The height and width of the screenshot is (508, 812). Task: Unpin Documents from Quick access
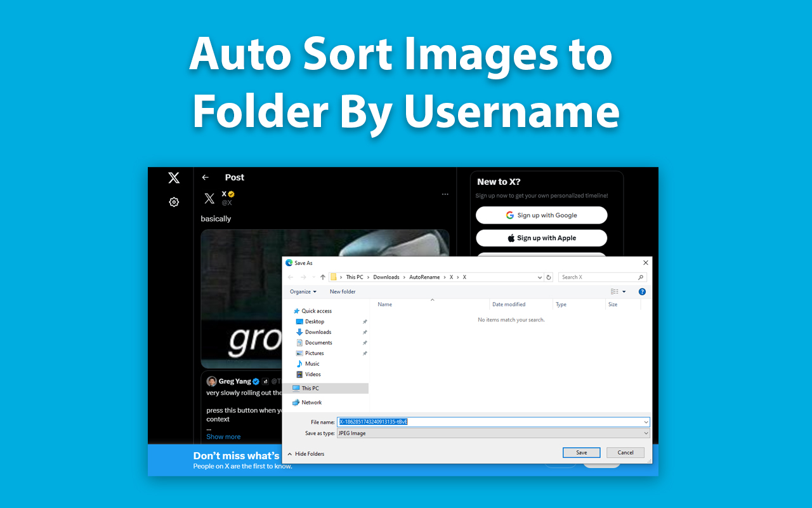365,342
